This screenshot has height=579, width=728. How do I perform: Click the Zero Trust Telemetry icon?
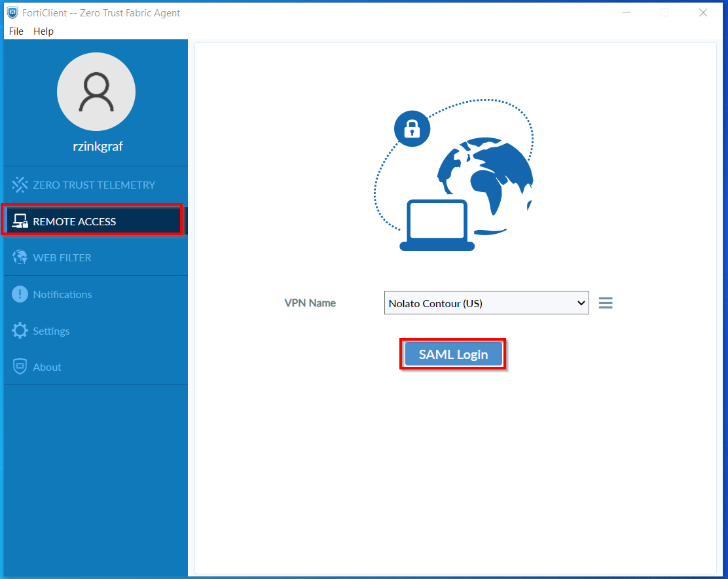click(x=20, y=185)
